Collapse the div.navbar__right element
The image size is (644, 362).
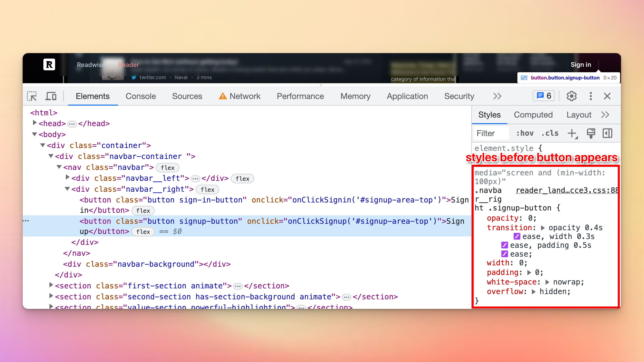click(67, 189)
